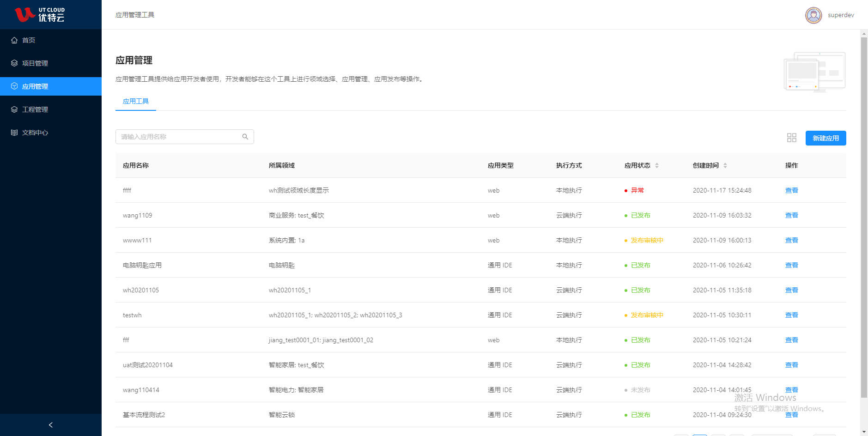Click the search magnifier icon
Image resolution: width=868 pixels, height=436 pixels.
(245, 137)
